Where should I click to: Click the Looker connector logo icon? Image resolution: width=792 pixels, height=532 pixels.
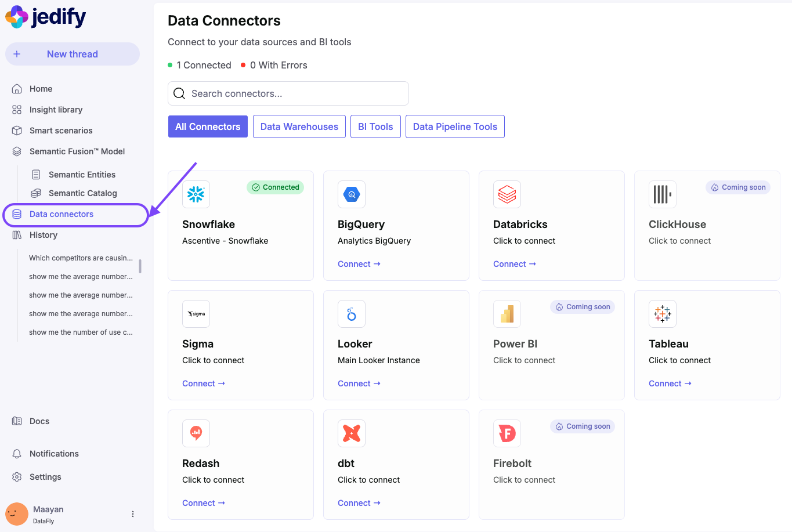(352, 314)
